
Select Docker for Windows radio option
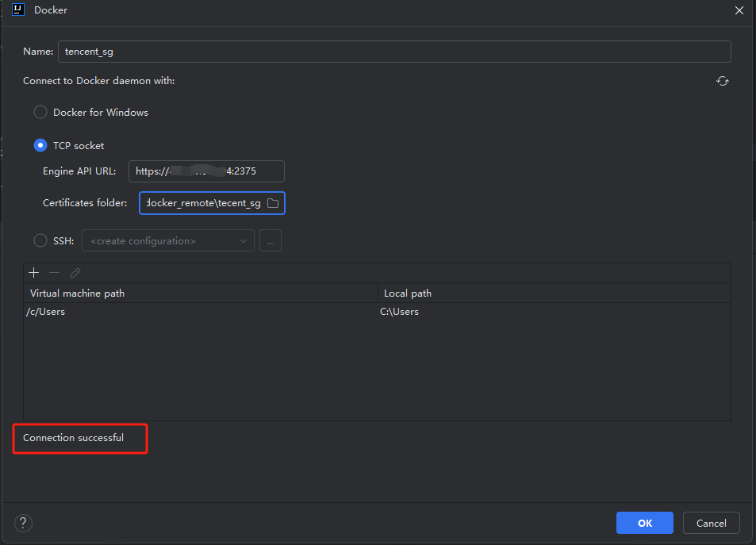(x=40, y=113)
